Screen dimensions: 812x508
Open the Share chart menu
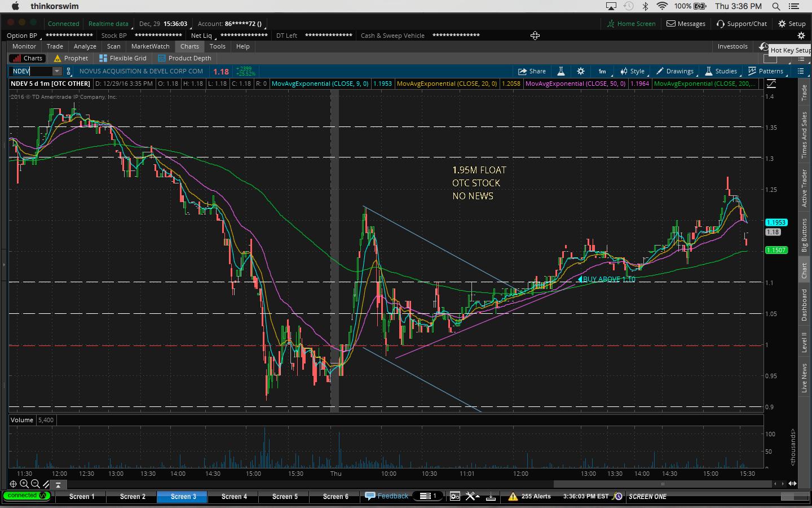pos(532,71)
